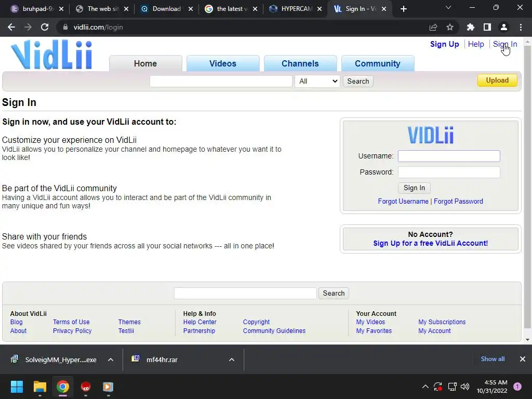The image size is (532, 399).
Task: Click the share page icon in address bar
Action: (433, 27)
